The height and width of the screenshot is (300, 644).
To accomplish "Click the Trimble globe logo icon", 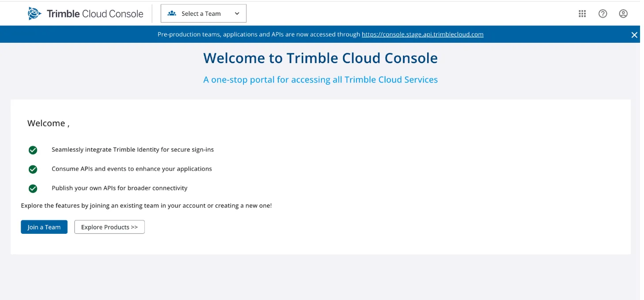I will 34,14.
